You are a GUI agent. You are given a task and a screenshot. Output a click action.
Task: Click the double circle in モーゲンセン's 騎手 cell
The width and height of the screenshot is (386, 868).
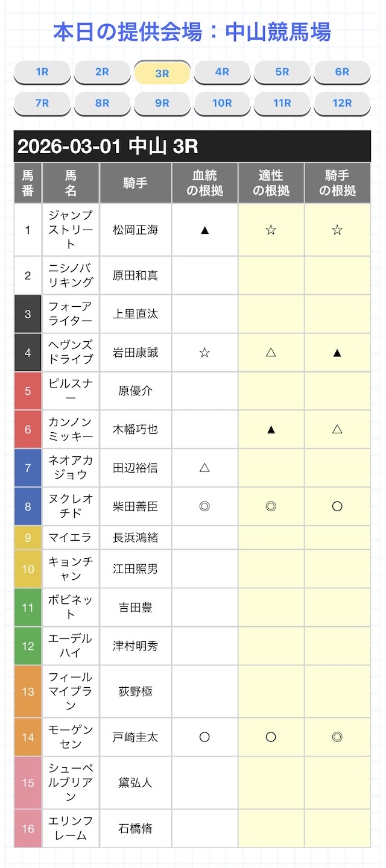tap(337, 737)
